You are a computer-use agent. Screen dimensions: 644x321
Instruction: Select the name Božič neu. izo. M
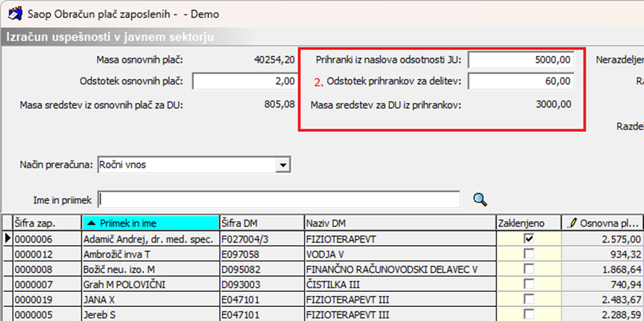point(119,270)
